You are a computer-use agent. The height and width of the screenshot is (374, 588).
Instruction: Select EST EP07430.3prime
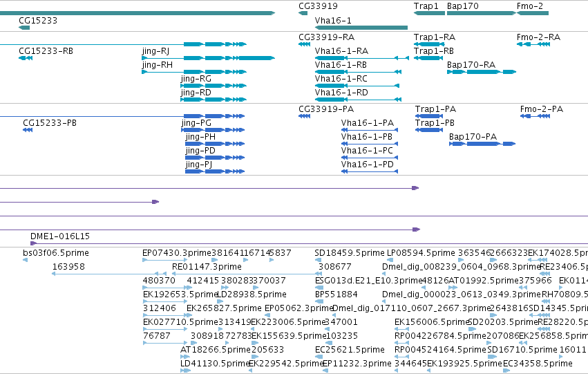(164, 260)
